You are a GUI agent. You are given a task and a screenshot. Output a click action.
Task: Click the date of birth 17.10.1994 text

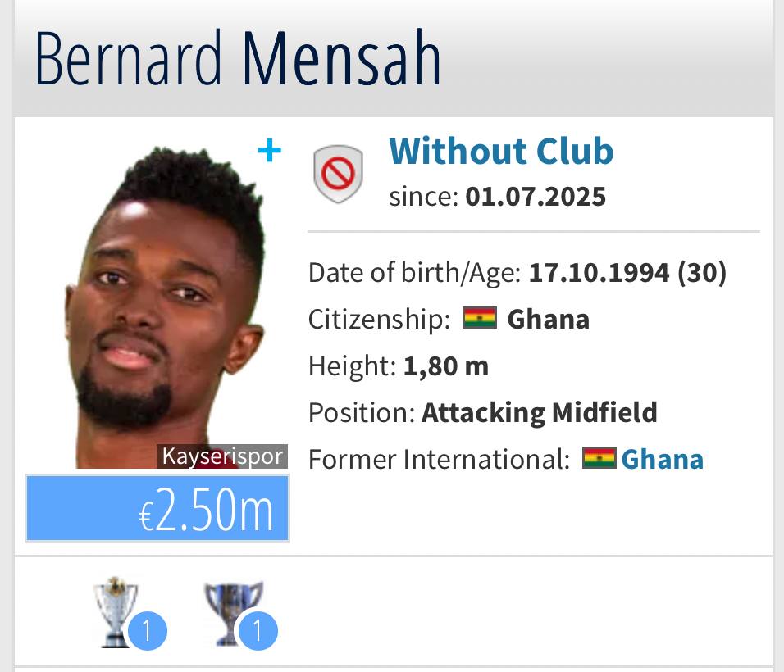click(598, 273)
